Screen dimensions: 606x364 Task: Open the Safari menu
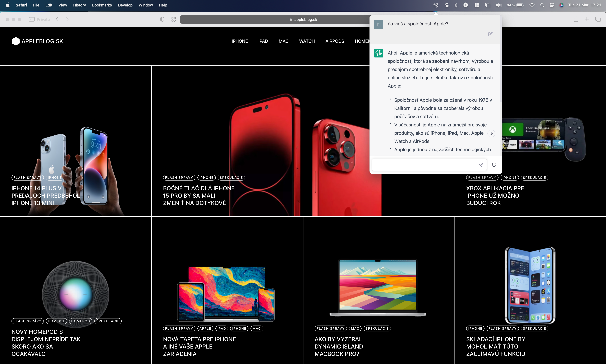point(21,5)
